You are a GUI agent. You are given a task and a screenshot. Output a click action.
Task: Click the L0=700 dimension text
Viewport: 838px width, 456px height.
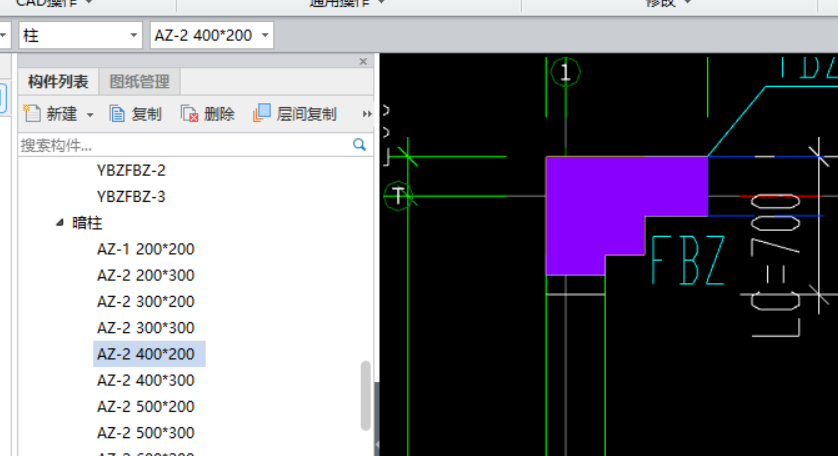click(x=775, y=265)
